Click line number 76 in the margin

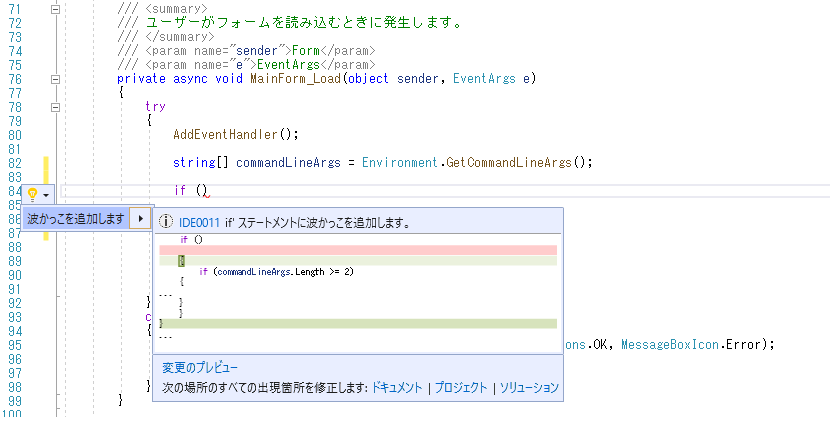coord(15,79)
